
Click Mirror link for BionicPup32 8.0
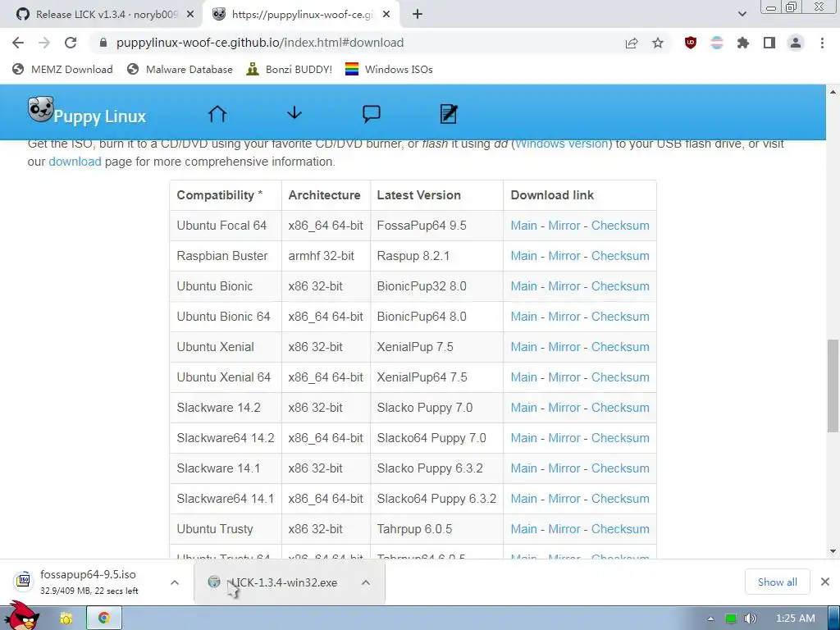click(x=564, y=286)
